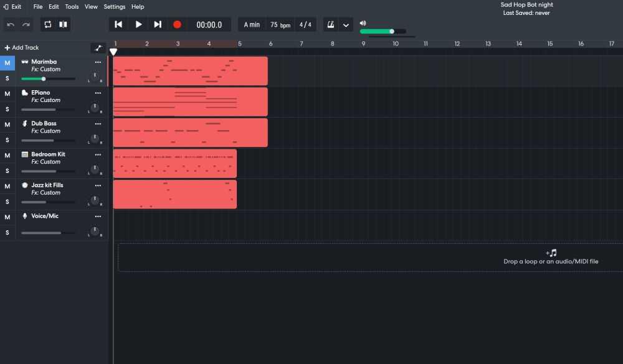The width and height of the screenshot is (623, 364).
Task: Rewind to the start of the song
Action: (118, 25)
